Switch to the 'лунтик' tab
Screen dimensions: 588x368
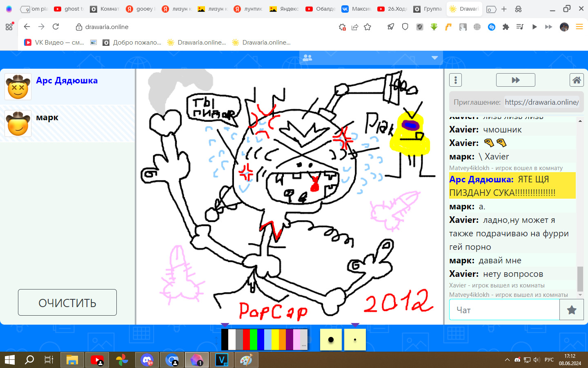click(x=249, y=9)
